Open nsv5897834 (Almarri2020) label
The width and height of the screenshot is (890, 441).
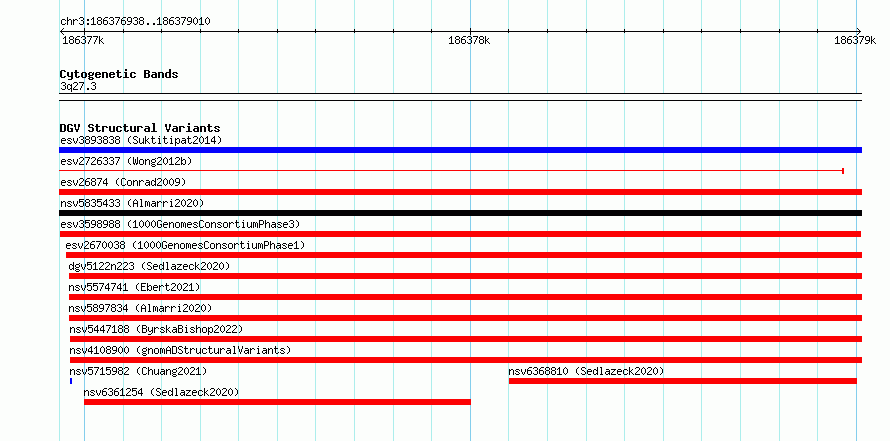coord(140,308)
